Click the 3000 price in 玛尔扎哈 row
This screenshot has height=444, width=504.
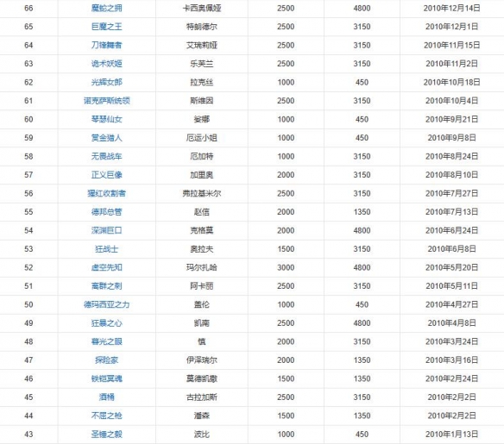[286, 267]
